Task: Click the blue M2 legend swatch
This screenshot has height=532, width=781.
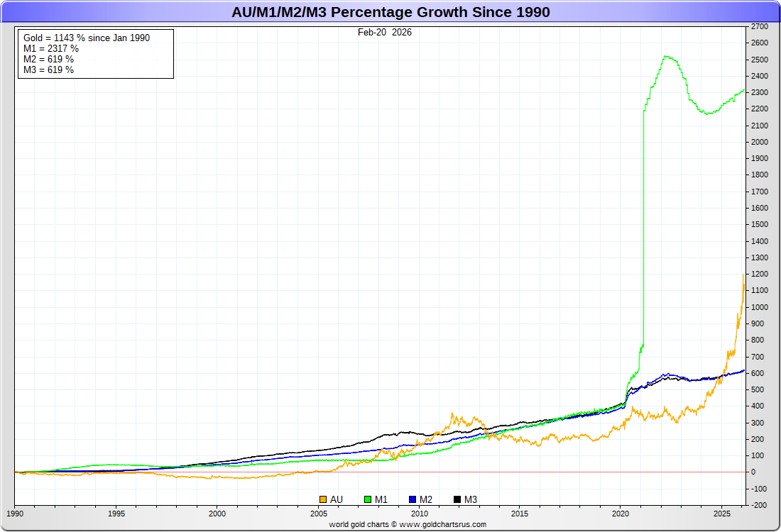Action: tap(413, 499)
